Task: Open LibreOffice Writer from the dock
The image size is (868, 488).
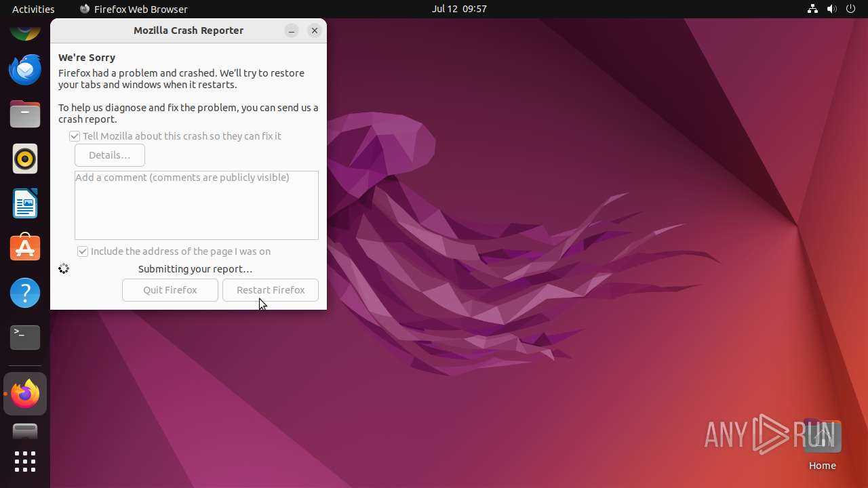Action: [x=25, y=203]
